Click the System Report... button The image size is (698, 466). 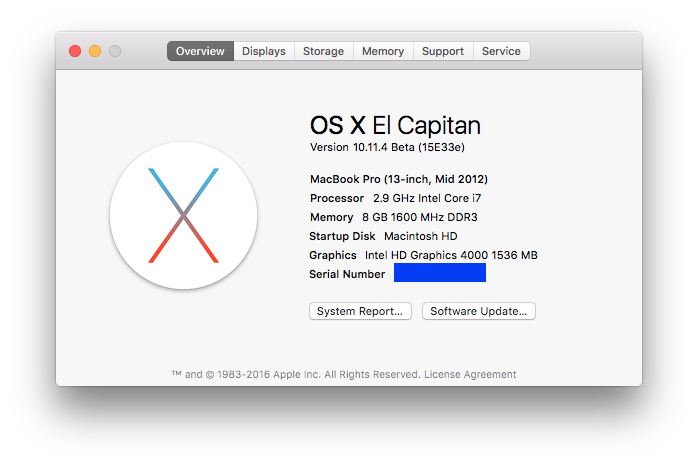[360, 311]
